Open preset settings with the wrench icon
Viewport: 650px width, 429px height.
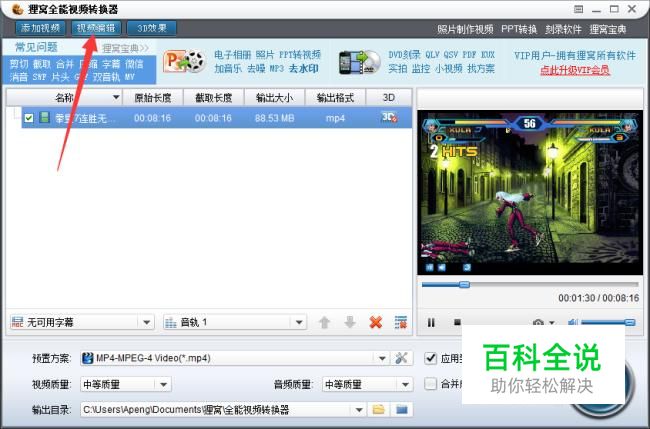[401, 358]
